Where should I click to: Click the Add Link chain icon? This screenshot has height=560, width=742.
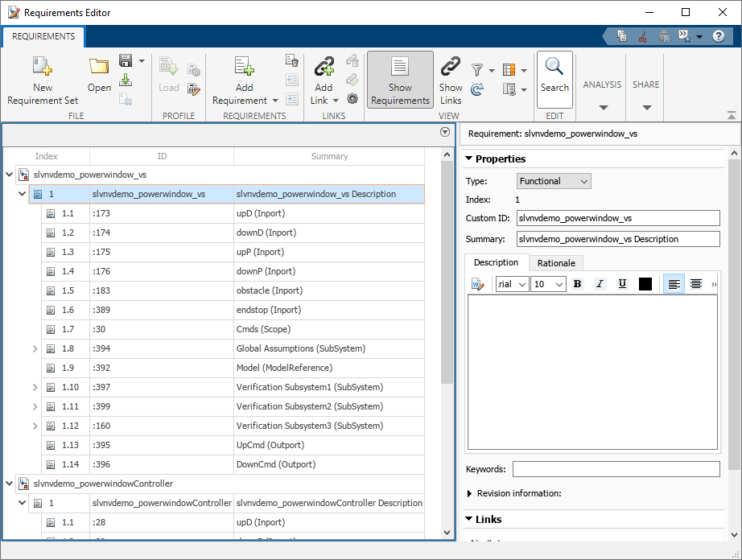pos(324,68)
